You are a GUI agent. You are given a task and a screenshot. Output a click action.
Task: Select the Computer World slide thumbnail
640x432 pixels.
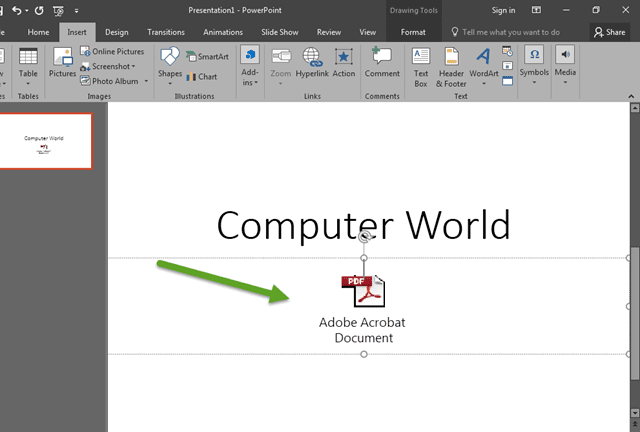click(x=45, y=141)
